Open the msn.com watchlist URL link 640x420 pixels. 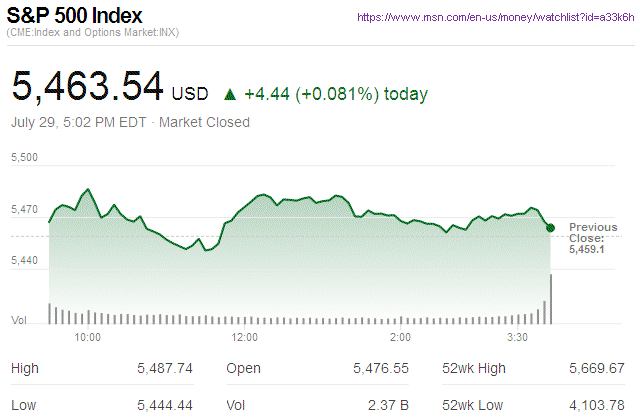click(494, 18)
